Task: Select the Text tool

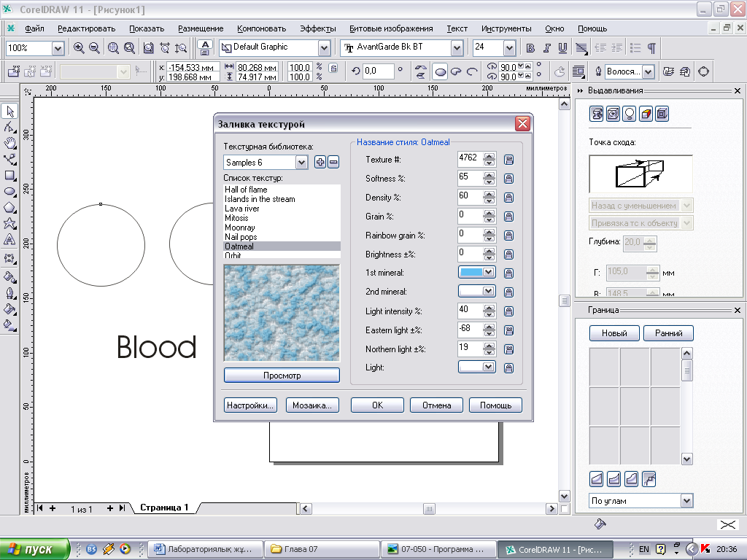Action: [9, 239]
